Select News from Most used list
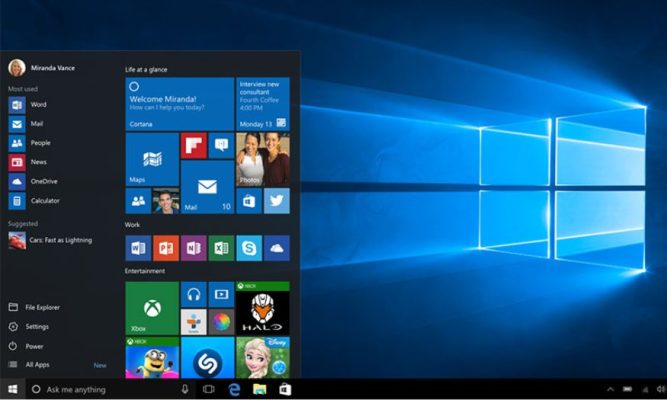 pyautogui.click(x=38, y=162)
